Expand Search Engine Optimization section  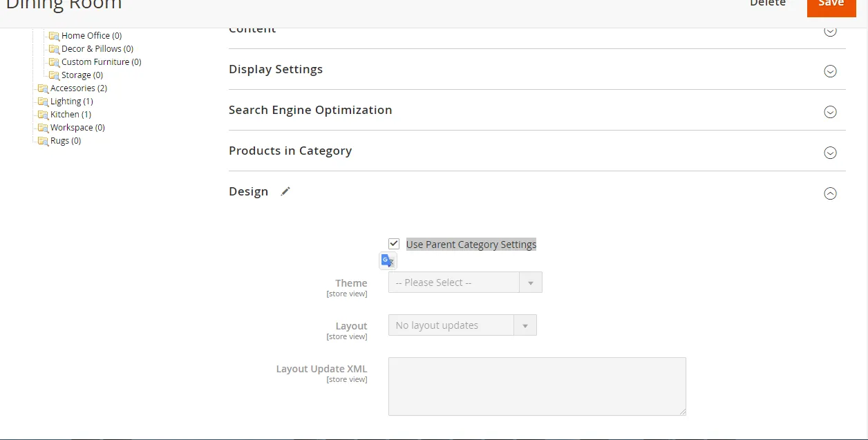[x=830, y=112]
